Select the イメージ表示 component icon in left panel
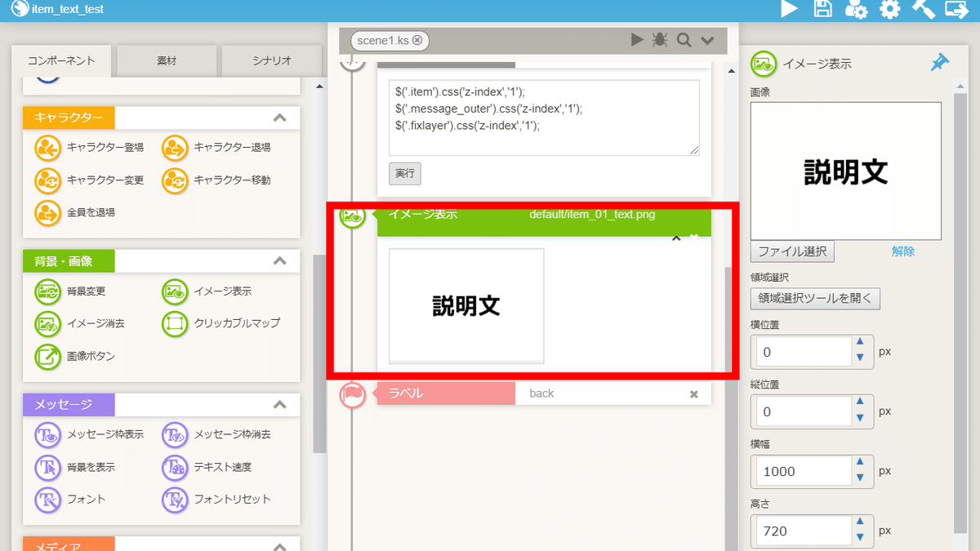 pos(175,291)
